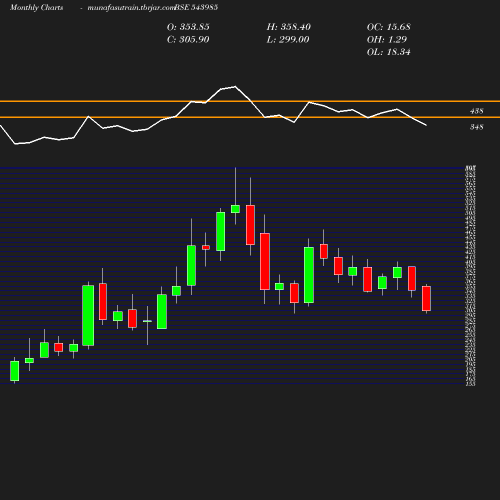Select the low value 'L: 299.00'
500x500 pixels.
click(288, 40)
